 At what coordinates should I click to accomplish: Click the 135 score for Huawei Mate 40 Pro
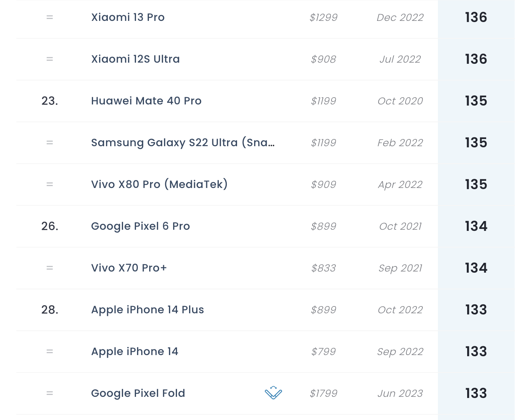[476, 101]
